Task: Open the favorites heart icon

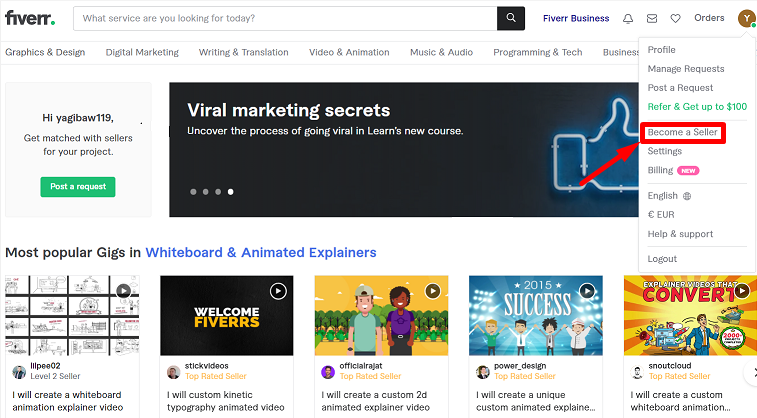Action: click(x=675, y=18)
